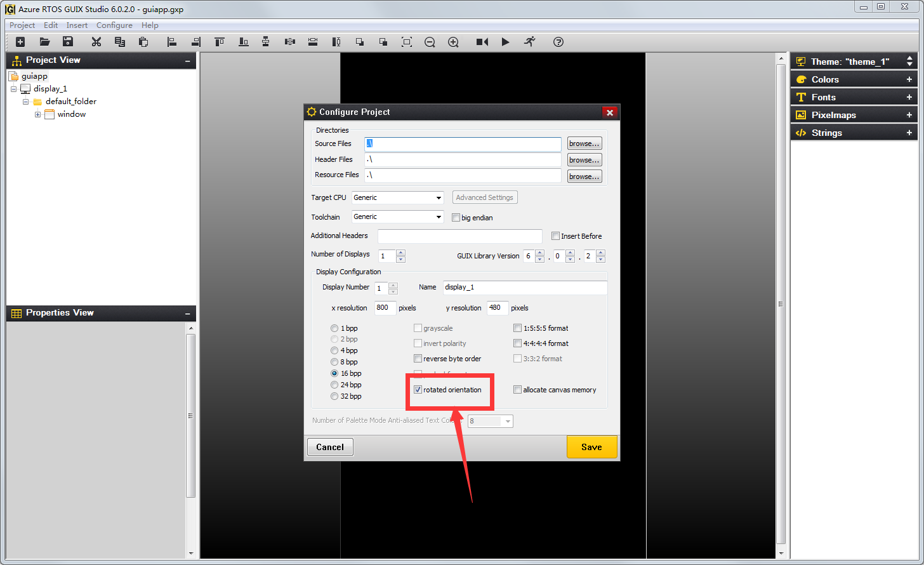Click the Save button
This screenshot has height=565, width=924.
[x=591, y=447]
